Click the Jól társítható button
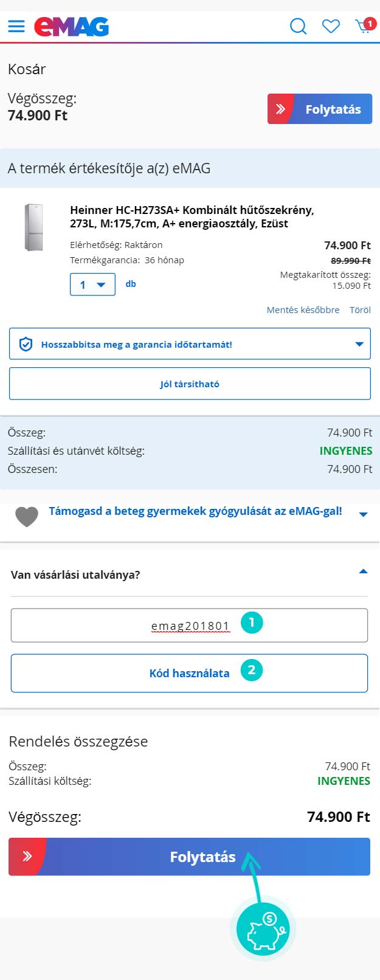The height and width of the screenshot is (980, 380). (190, 384)
